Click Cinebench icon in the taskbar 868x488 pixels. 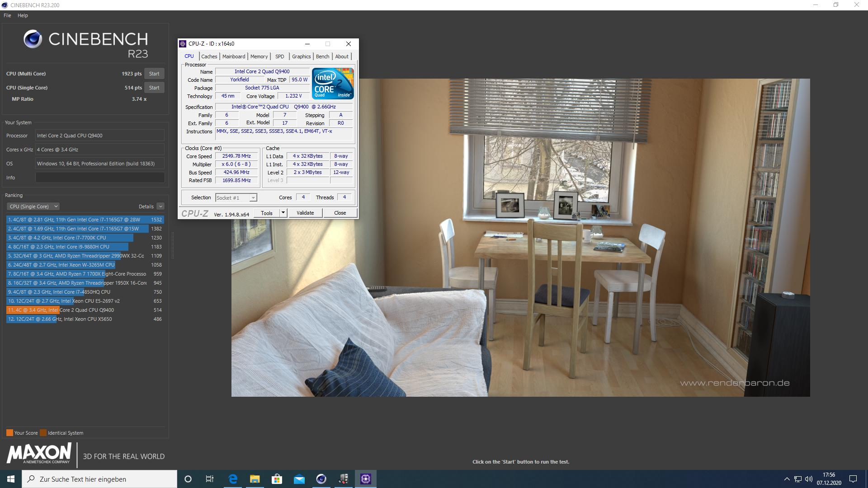click(x=321, y=479)
